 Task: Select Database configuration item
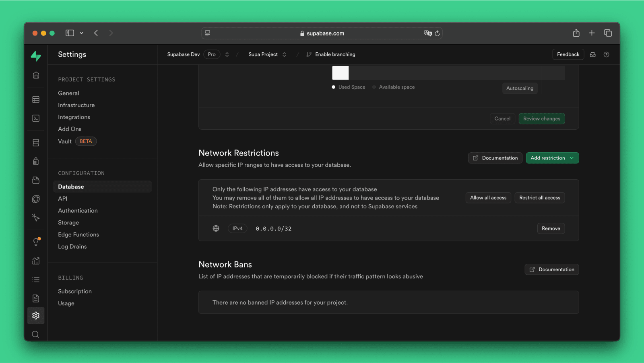102,187
